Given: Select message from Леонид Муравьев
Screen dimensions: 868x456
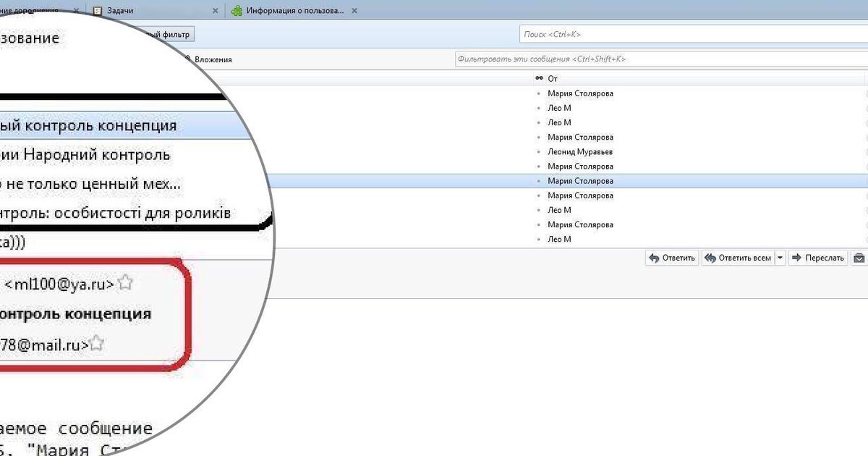Looking at the screenshot, I should pos(580,152).
